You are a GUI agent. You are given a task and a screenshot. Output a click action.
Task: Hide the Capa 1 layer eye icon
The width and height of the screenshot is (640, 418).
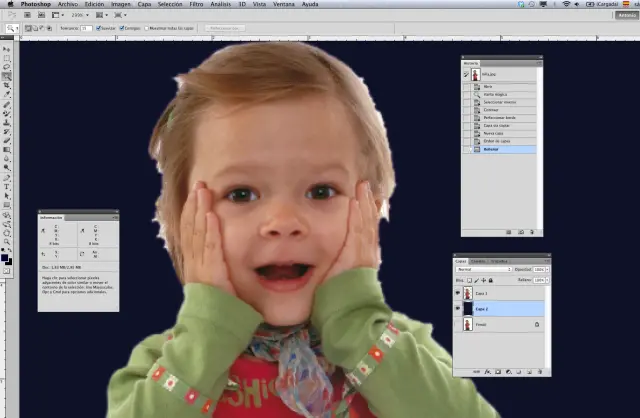click(458, 295)
